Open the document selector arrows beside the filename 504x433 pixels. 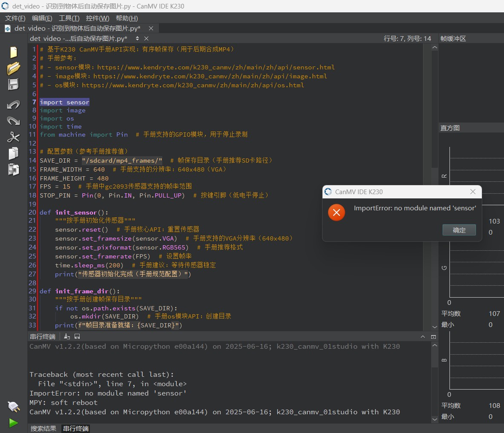(x=137, y=38)
